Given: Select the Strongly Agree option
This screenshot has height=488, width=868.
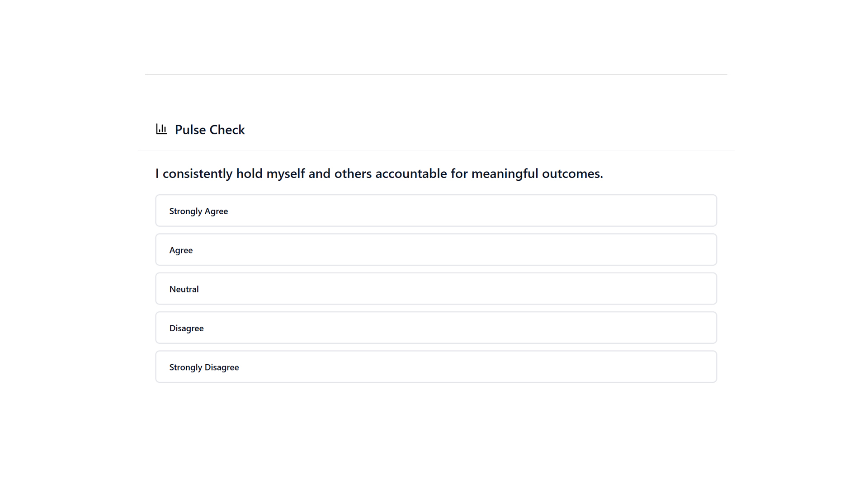Looking at the screenshot, I should click(x=436, y=211).
